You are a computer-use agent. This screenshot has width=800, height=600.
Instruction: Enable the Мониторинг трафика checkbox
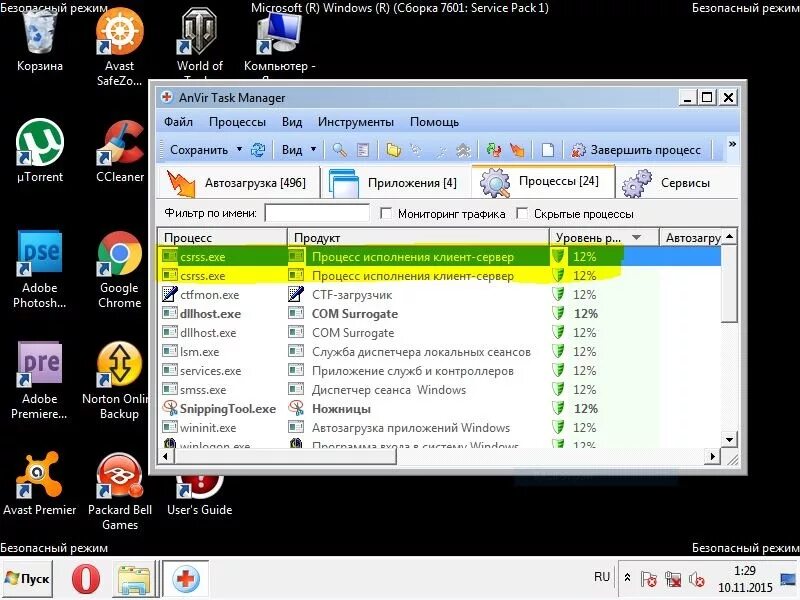(x=386, y=213)
